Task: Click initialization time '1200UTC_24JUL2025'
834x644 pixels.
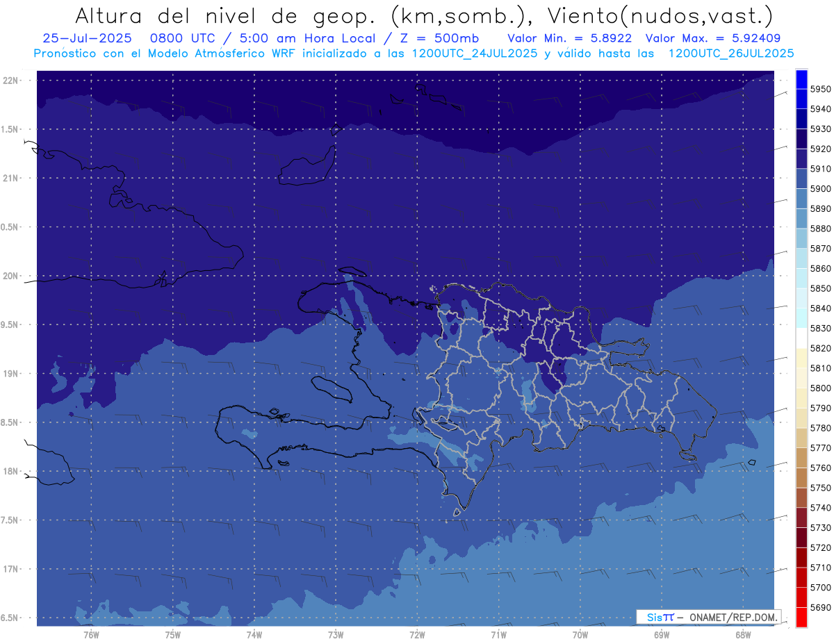Action: (475, 53)
